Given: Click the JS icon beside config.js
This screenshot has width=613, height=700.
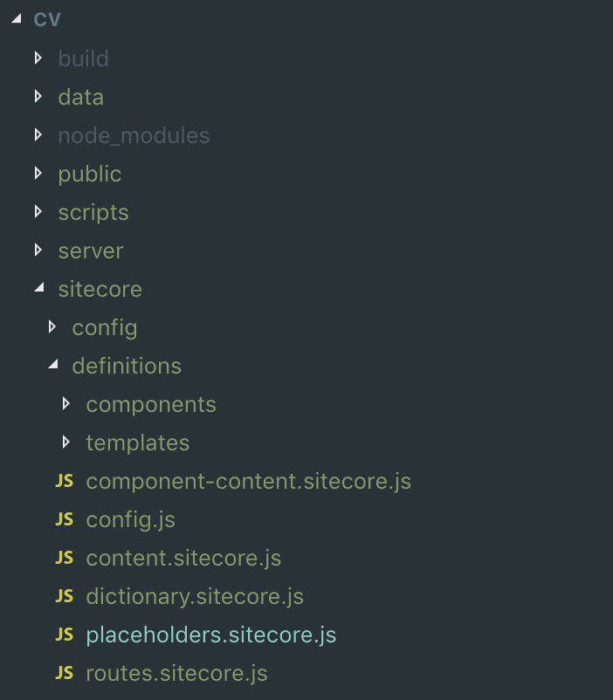Looking at the screenshot, I should (64, 519).
